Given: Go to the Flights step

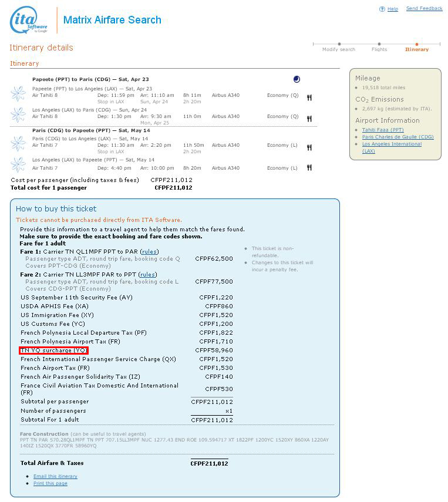Looking at the screenshot, I should click(379, 49).
